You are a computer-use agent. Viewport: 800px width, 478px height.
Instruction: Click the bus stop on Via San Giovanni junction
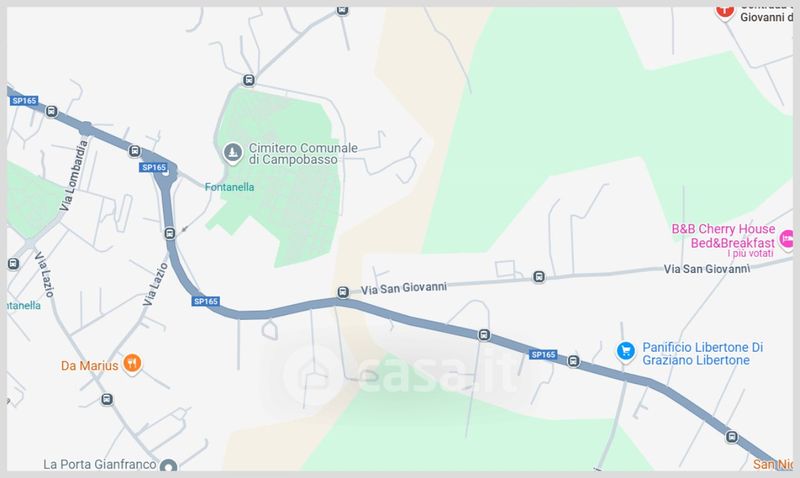click(343, 292)
